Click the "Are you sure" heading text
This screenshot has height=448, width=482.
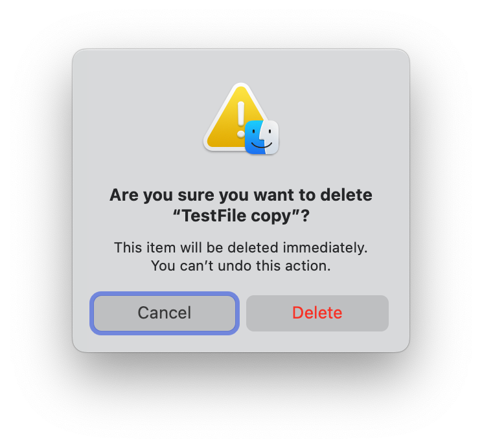240,195
